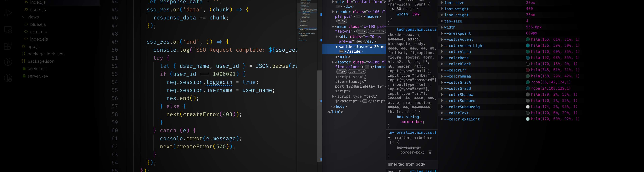Click the code icon next to error.ejs
Viewport: 644px width, 172px height.
click(26, 32)
